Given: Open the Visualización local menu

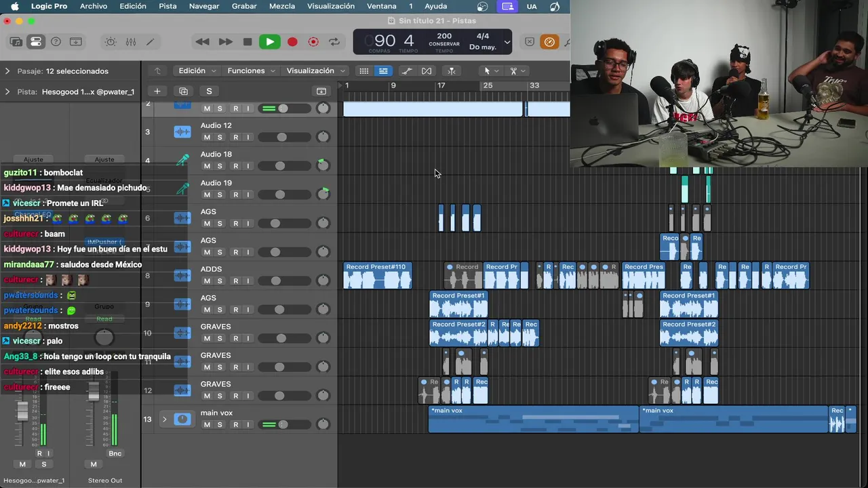Looking at the screenshot, I should click(x=315, y=70).
